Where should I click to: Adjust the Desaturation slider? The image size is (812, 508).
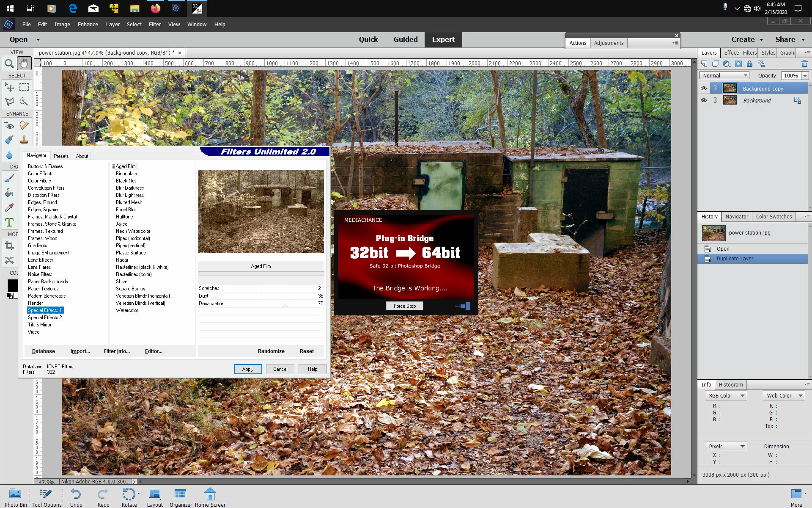[285, 305]
